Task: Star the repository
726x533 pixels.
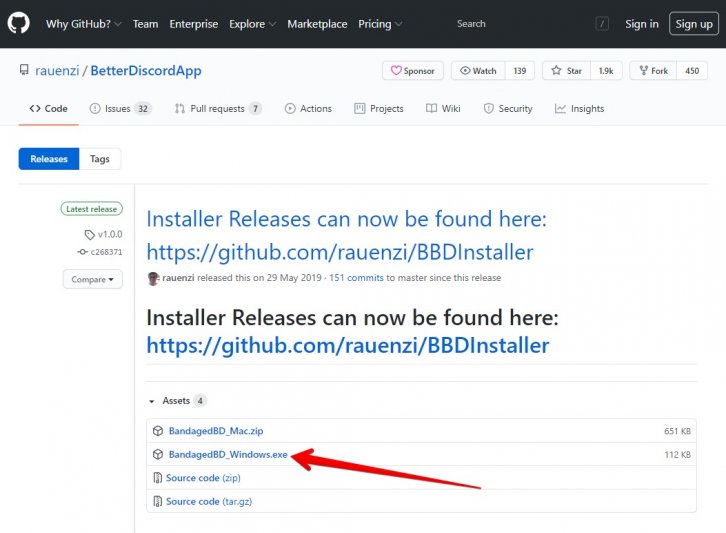Action: click(566, 71)
